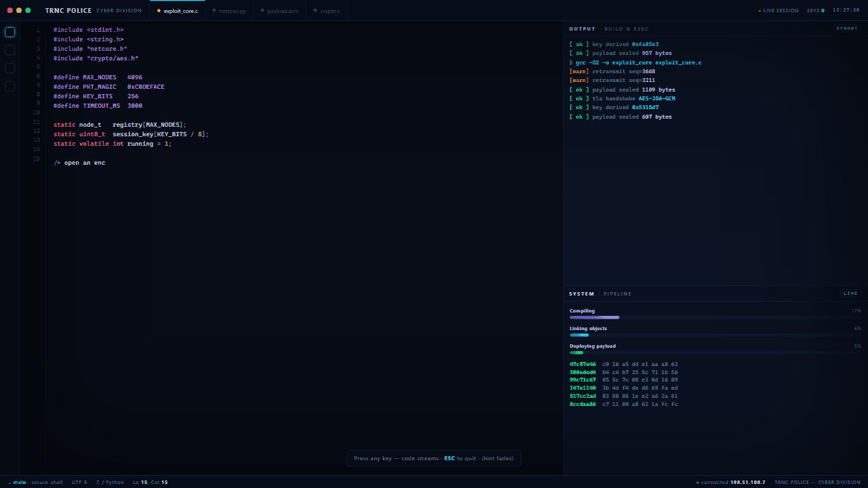Click the PKT_MAGIC 0xC0DEFACE define
This screenshot has width=868, height=488.
tap(109, 87)
